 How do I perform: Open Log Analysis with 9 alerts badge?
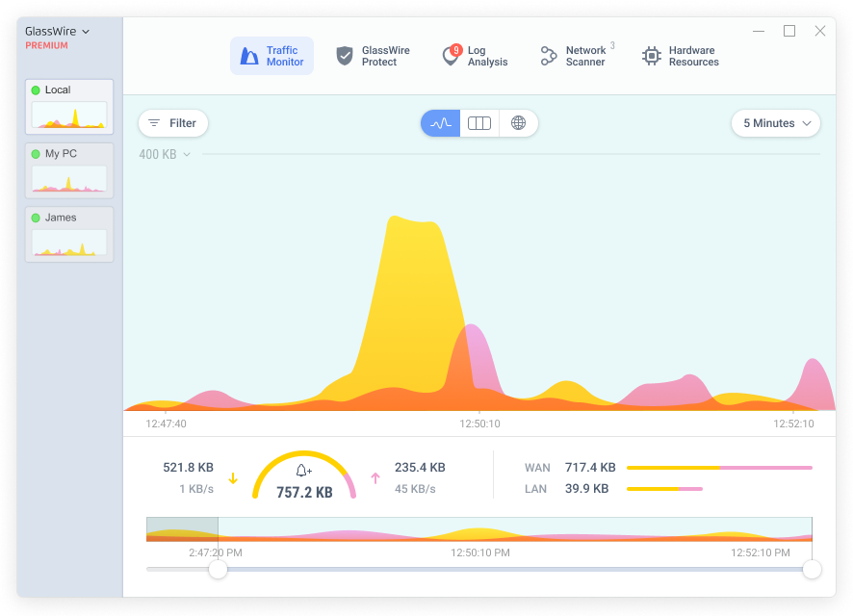(x=475, y=56)
